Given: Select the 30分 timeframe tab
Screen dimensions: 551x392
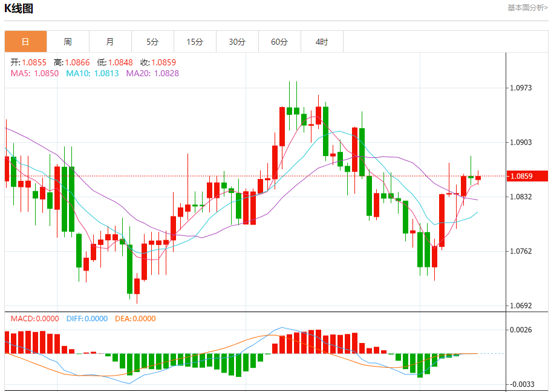Looking at the screenshot, I should (237, 42).
